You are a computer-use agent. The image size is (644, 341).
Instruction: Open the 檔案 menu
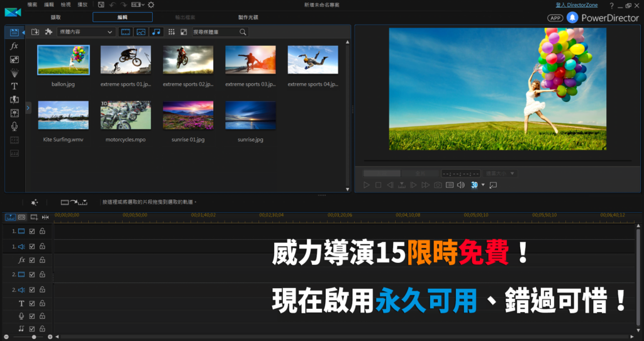pos(32,5)
